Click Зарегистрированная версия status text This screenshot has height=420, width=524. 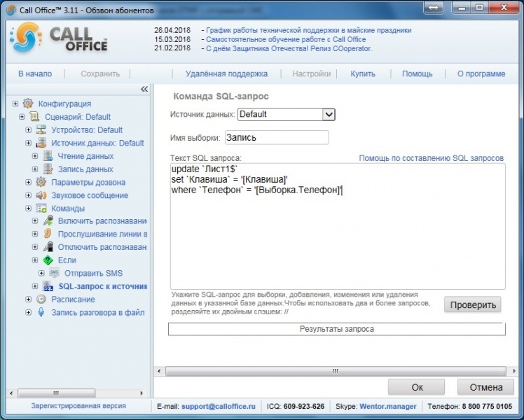pos(78,406)
